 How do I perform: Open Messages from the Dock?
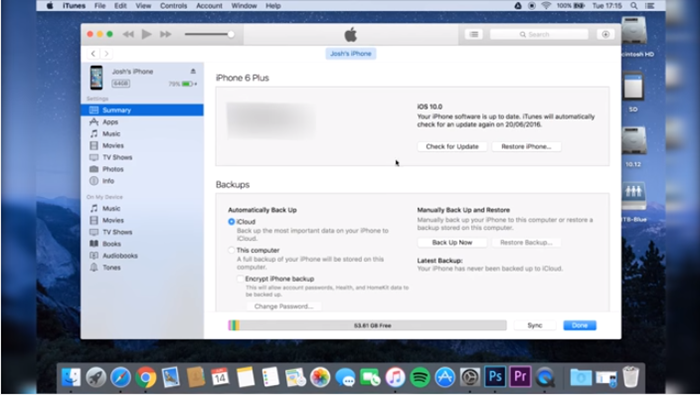click(x=345, y=378)
